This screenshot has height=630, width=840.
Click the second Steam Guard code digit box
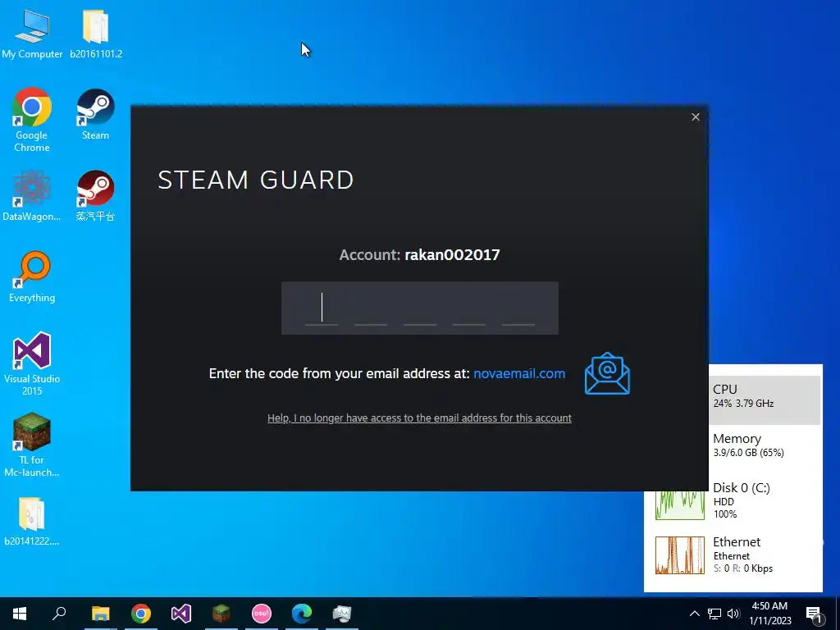pos(371,308)
